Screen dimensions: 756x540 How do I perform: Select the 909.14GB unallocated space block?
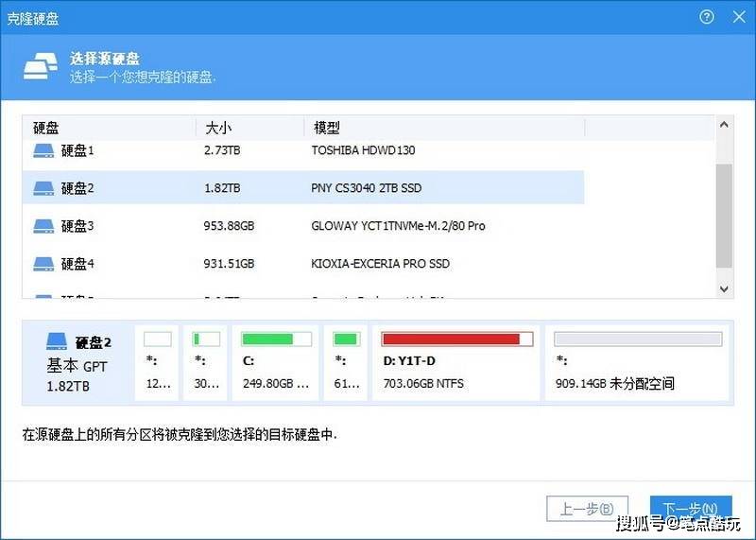637,362
